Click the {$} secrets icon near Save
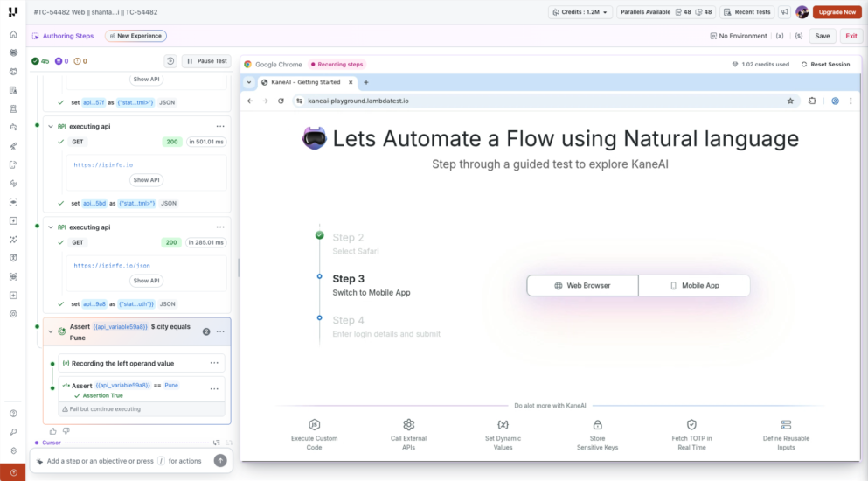 tap(799, 36)
